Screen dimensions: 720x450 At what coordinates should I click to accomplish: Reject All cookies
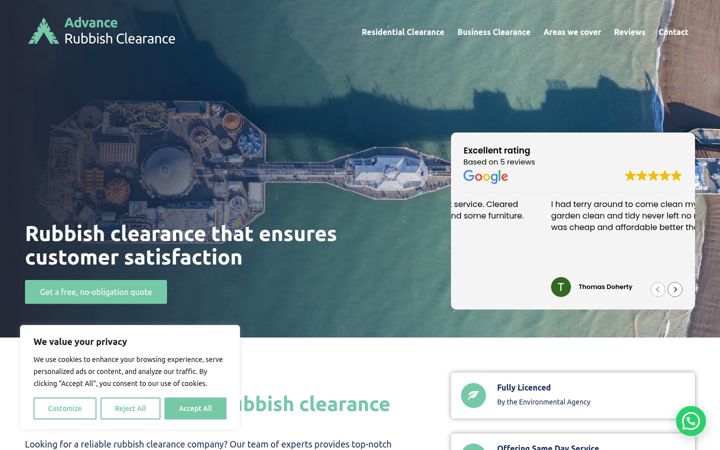(130, 408)
